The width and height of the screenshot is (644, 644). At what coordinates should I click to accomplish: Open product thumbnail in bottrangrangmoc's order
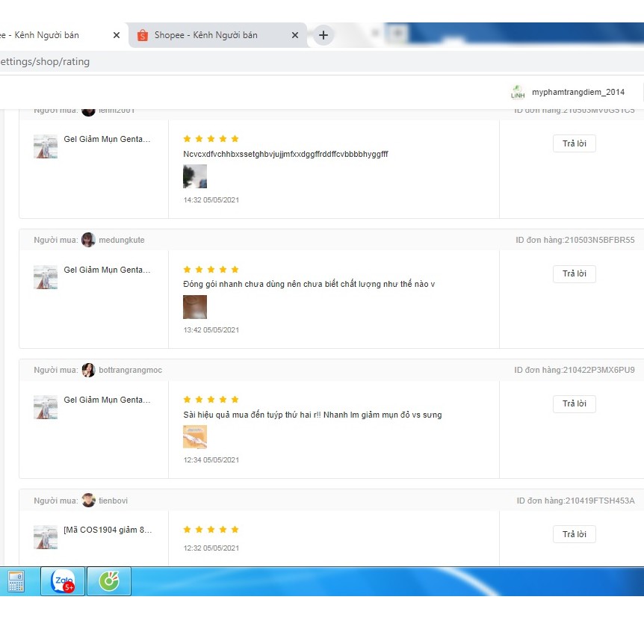click(46, 407)
